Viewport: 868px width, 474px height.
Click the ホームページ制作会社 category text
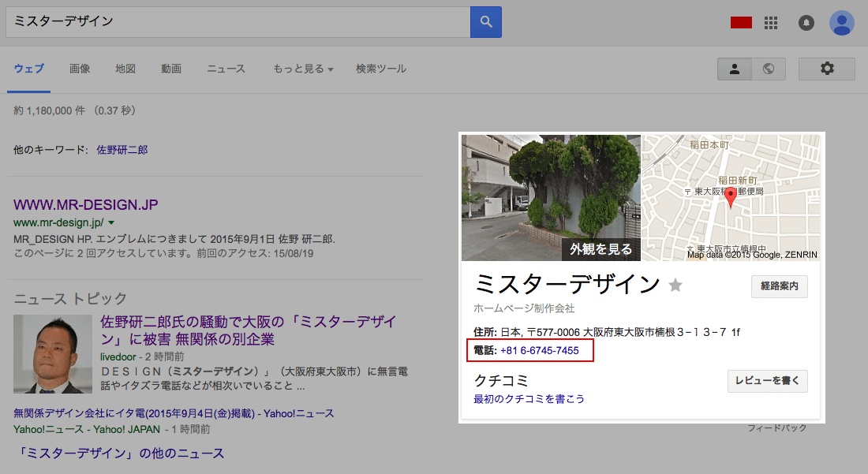[x=524, y=308]
